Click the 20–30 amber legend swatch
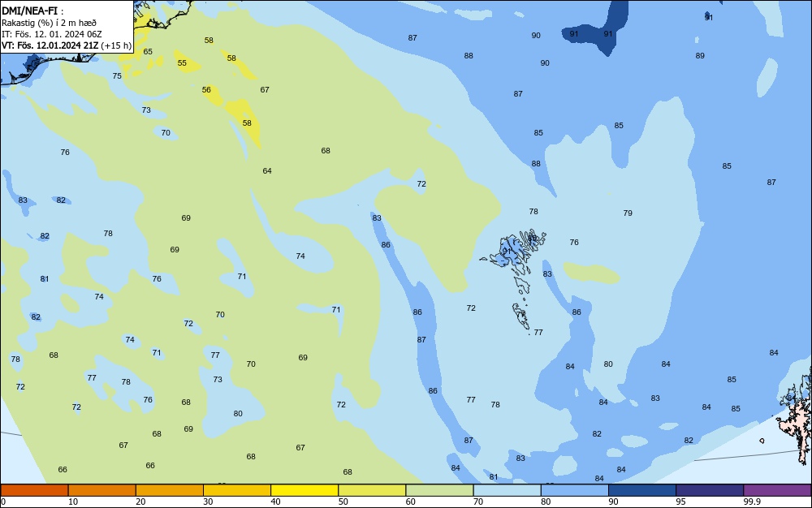 click(x=170, y=490)
